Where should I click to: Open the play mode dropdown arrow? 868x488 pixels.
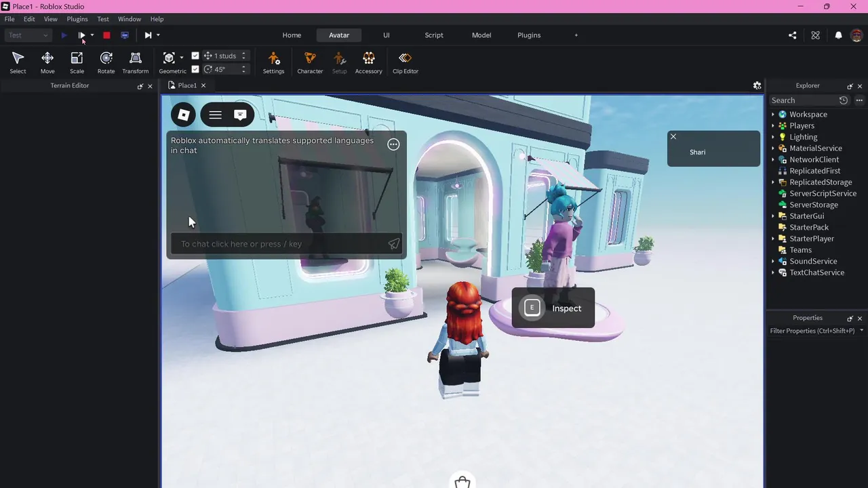92,35
